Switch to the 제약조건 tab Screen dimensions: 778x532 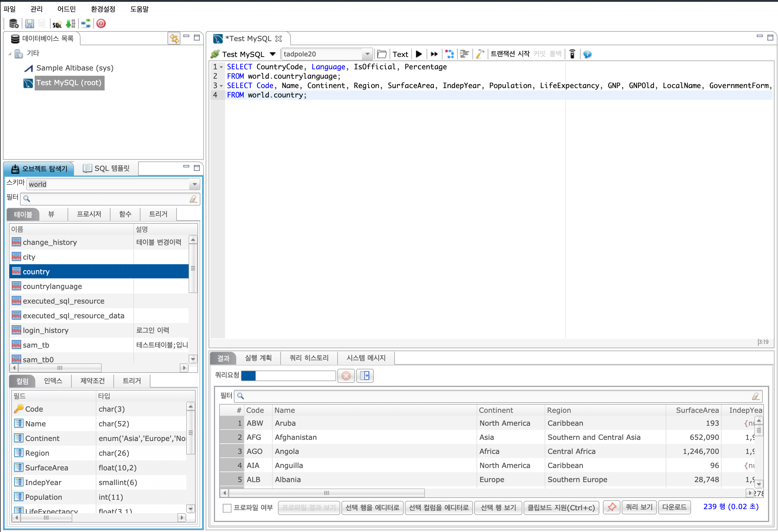coord(93,381)
